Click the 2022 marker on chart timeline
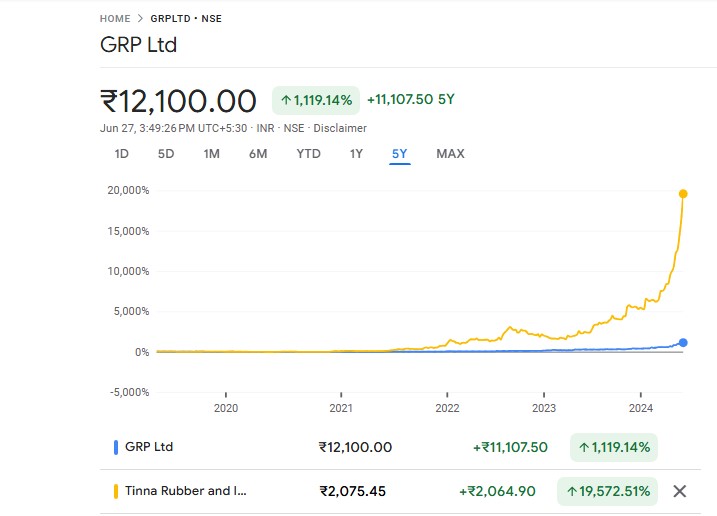The image size is (717, 516). [447, 408]
